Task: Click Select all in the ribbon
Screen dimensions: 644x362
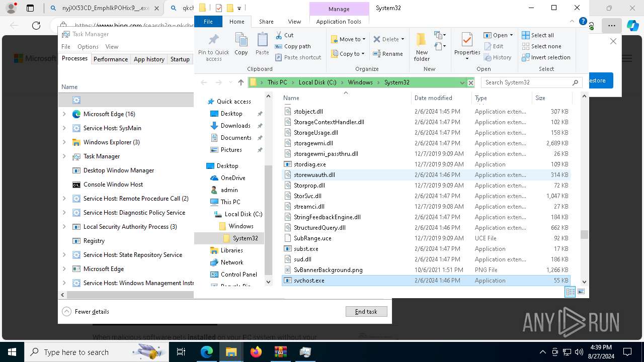Action: [x=538, y=35]
